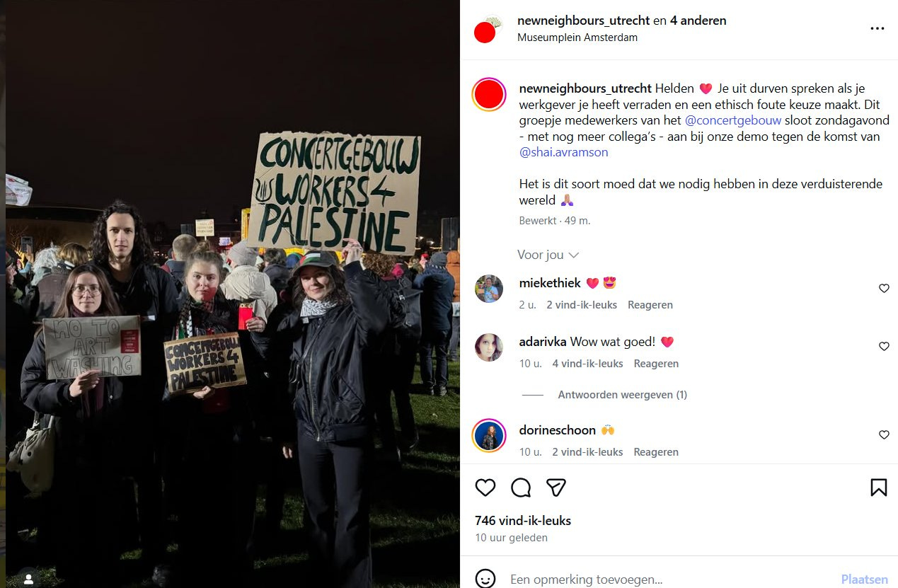Save the post with bookmark icon
The image size is (898, 588).
[878, 488]
